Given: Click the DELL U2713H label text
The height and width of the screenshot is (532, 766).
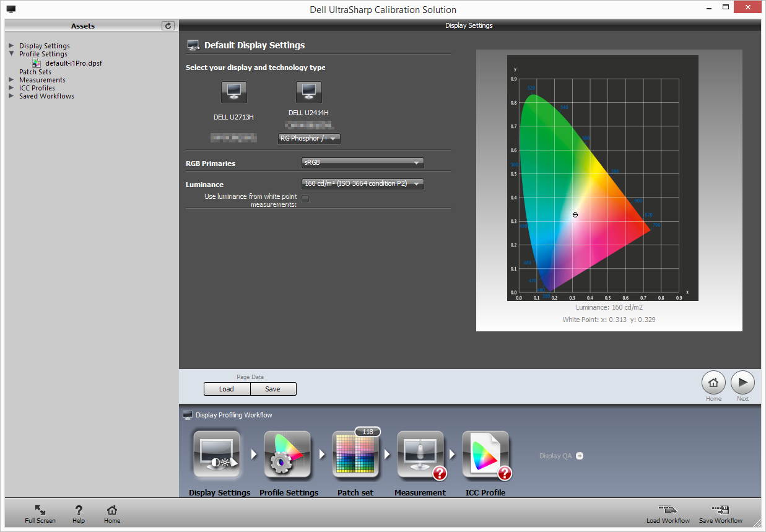Looking at the screenshot, I should [x=234, y=116].
